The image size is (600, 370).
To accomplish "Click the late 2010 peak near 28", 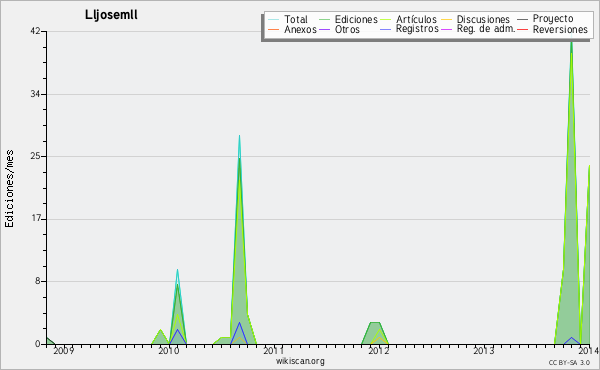I will click(240, 136).
